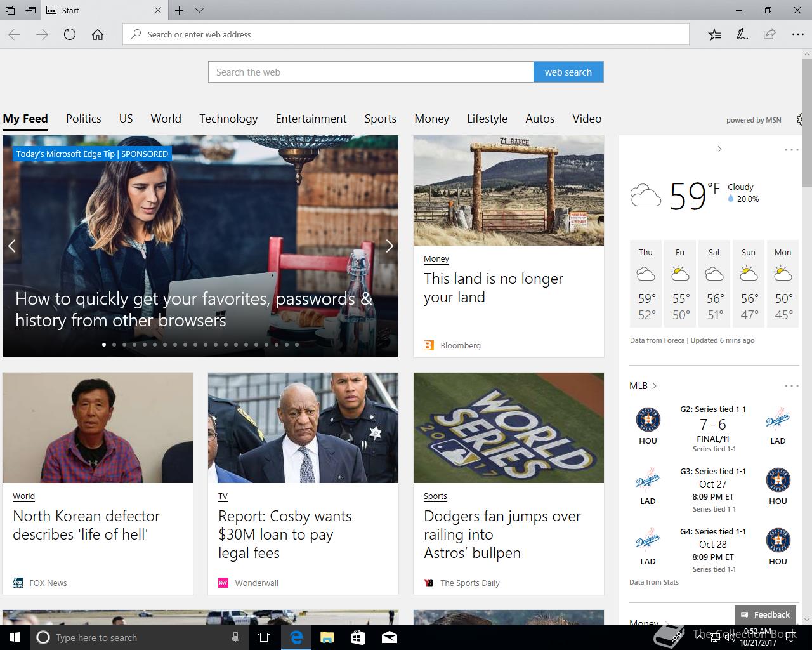Go back with the browser back arrow

click(x=15, y=34)
